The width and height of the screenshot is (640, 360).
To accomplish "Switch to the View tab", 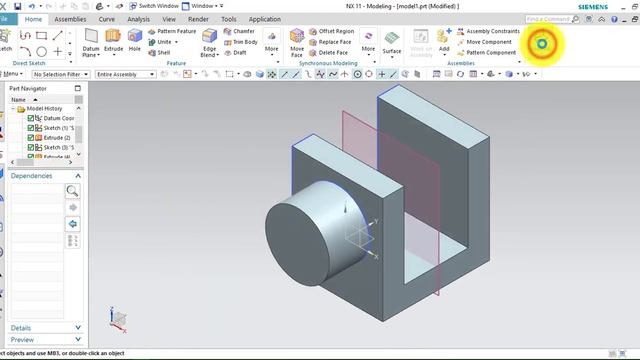I will tap(169, 19).
